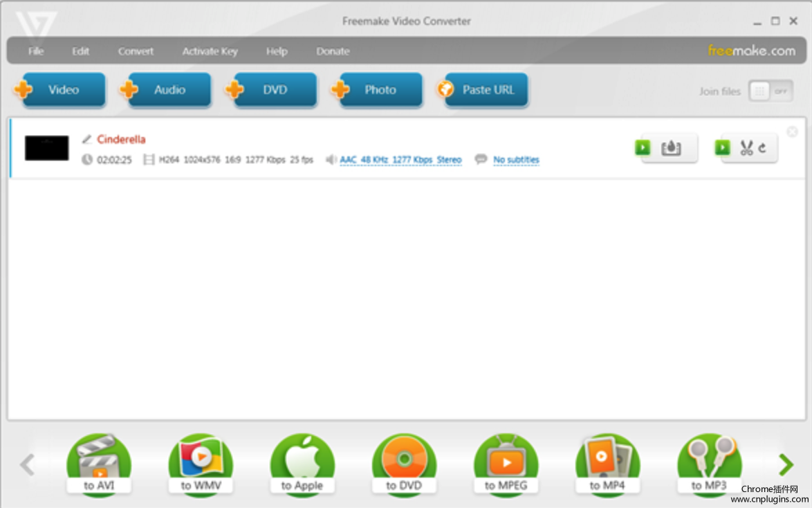Open the Donate menu
812x508 pixels.
pos(333,51)
